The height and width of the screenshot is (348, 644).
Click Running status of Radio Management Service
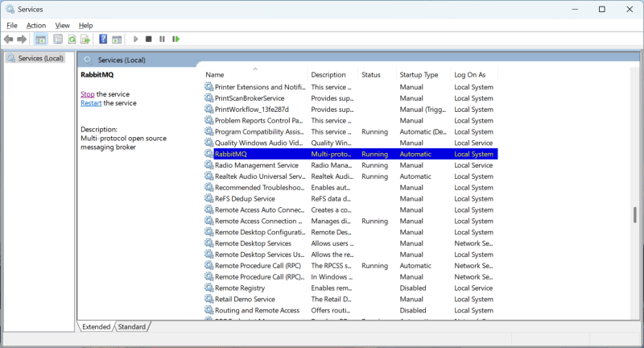click(374, 165)
